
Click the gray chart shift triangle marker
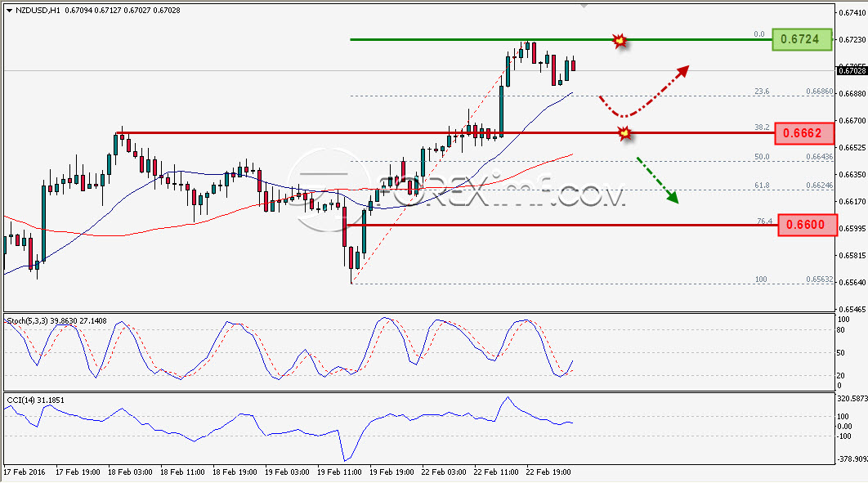click(x=584, y=6)
